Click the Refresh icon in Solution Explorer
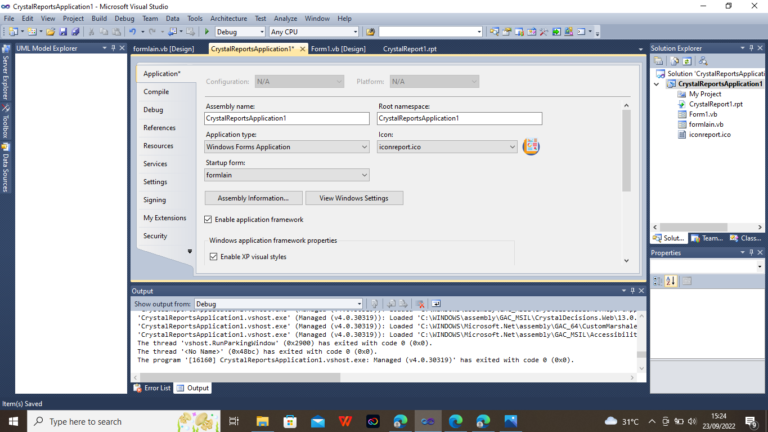Screen dimensions: 768x432 (687, 61)
